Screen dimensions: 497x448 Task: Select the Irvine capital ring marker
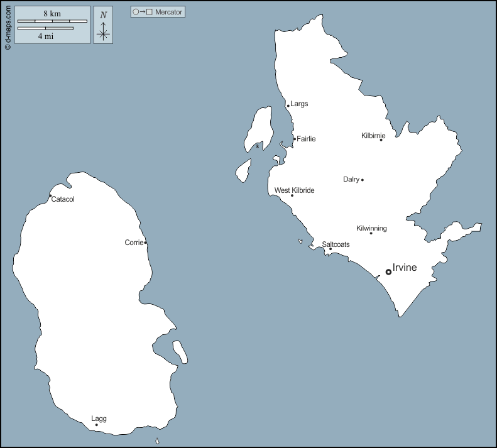(x=388, y=272)
